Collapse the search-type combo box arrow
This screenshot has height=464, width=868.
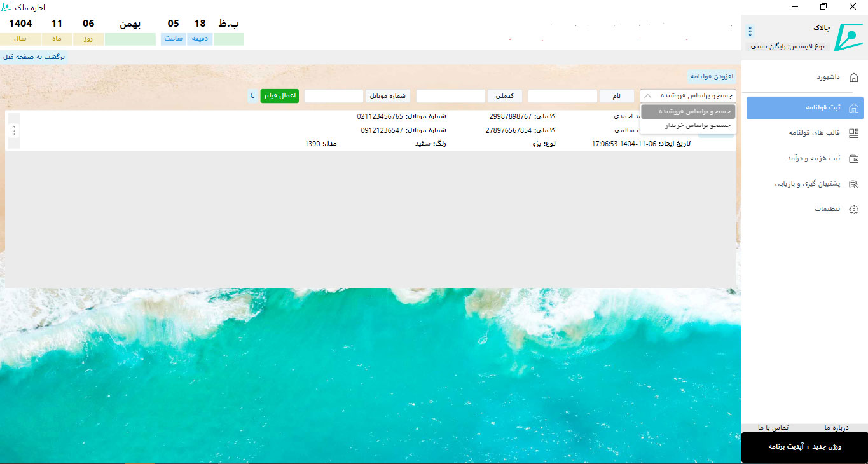[x=647, y=96]
